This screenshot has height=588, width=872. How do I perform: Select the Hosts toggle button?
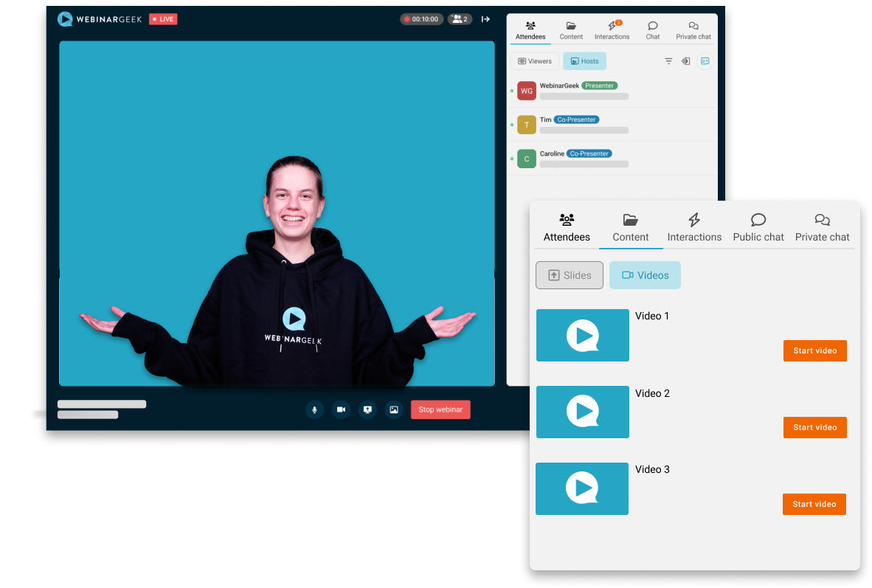click(584, 61)
